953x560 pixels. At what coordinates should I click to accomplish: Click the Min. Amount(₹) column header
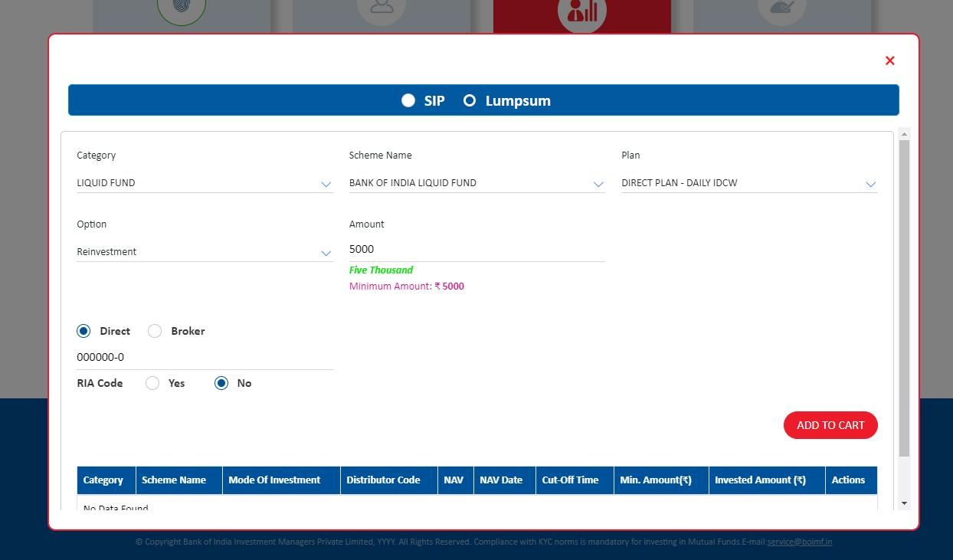pos(661,480)
